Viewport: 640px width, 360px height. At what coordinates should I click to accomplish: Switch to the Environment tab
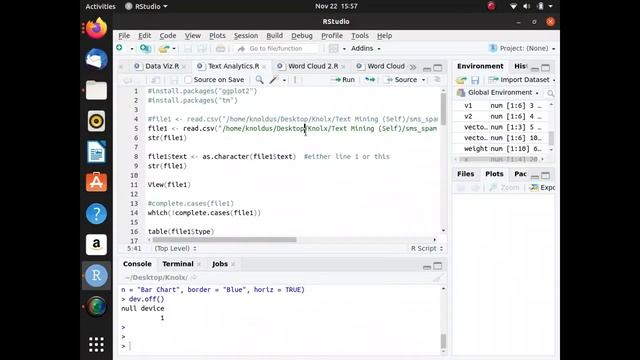click(480, 66)
